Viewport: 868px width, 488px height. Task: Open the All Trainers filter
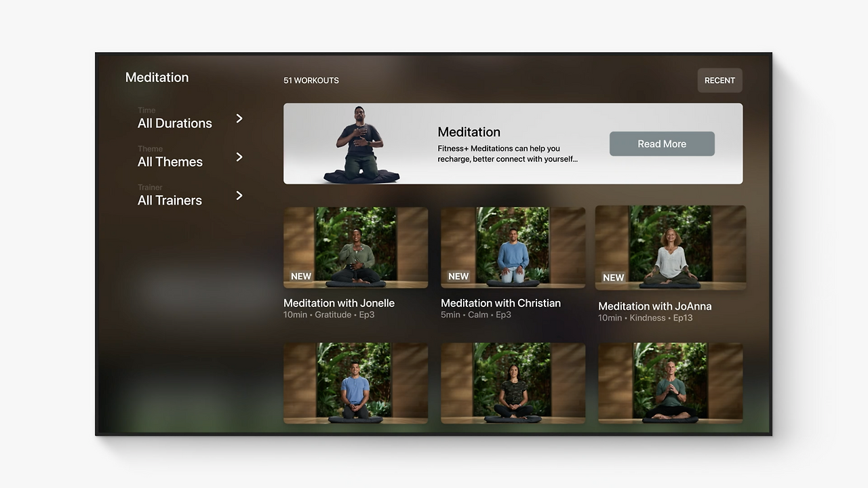[x=190, y=196]
